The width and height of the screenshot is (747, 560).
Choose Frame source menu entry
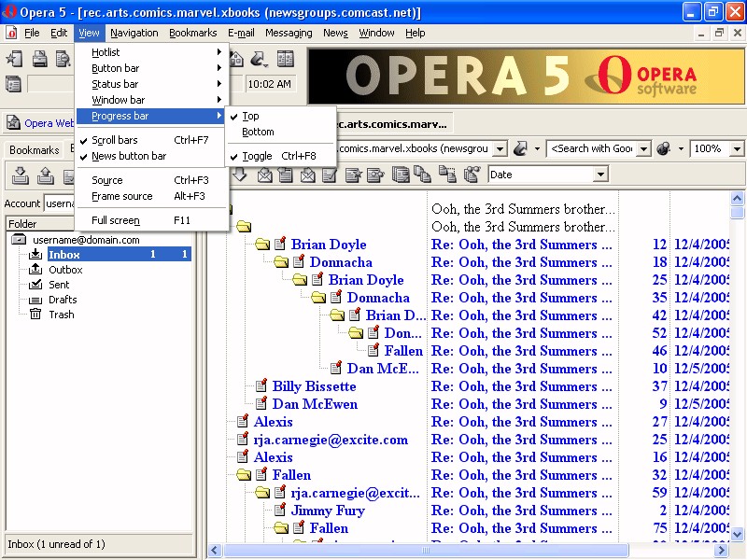151,196
